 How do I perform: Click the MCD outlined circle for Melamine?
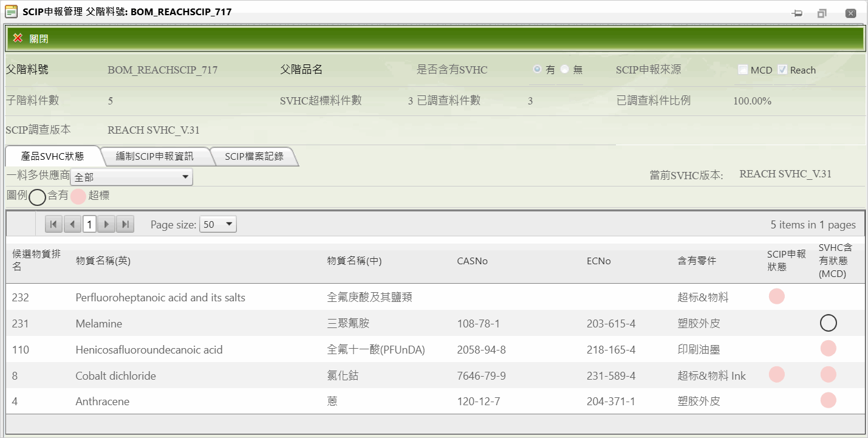point(829,323)
